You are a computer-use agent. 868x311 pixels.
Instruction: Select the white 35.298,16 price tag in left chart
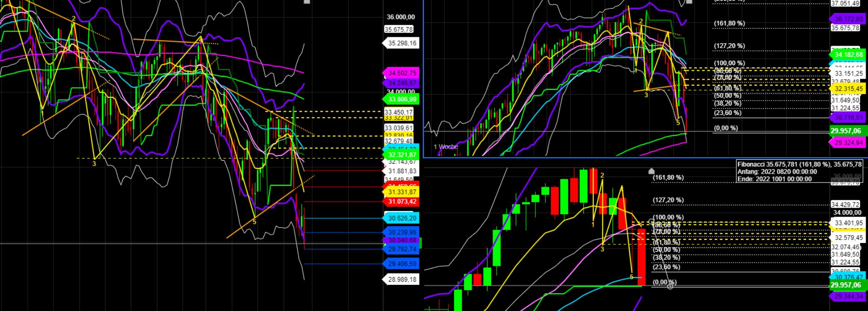(400, 43)
